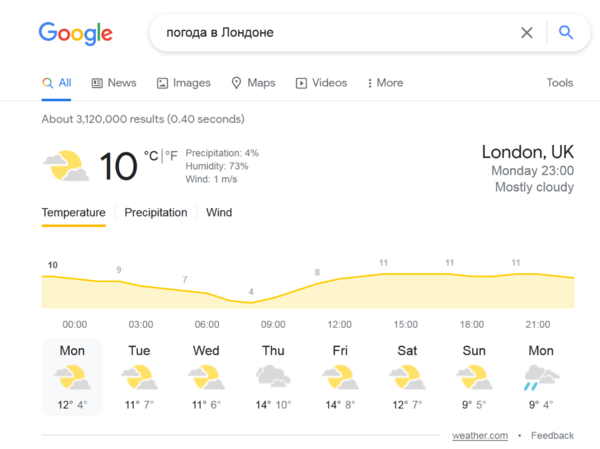Viewport: 600px width, 449px height.
Task: Open the weather.com source link
Action: (480, 436)
